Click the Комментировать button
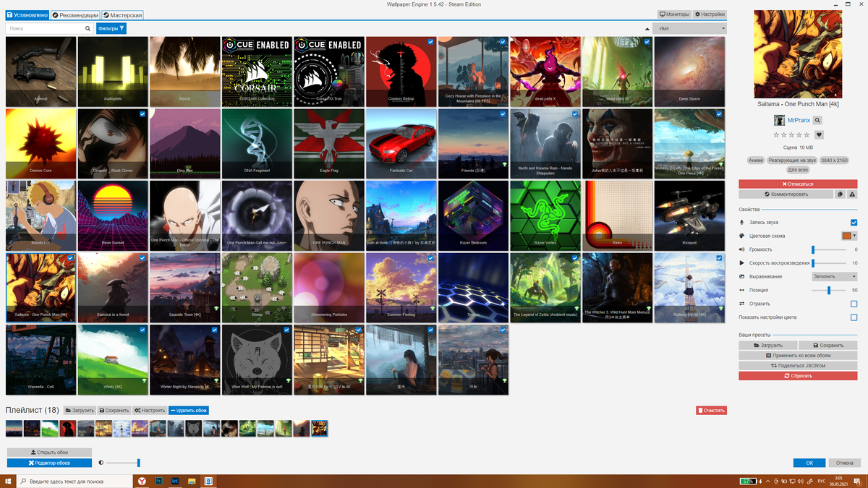 pos(786,194)
